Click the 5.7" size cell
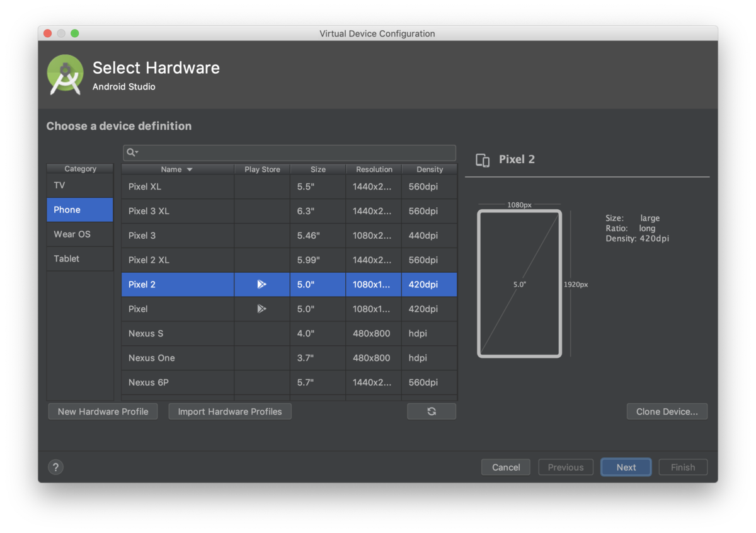The width and height of the screenshot is (756, 533). pyautogui.click(x=318, y=382)
